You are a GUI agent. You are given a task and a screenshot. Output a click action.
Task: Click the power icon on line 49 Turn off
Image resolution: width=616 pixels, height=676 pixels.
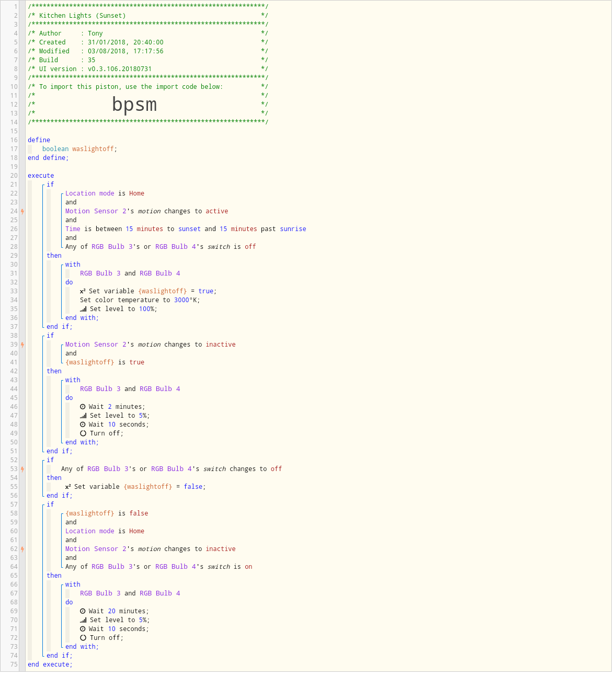(x=83, y=433)
